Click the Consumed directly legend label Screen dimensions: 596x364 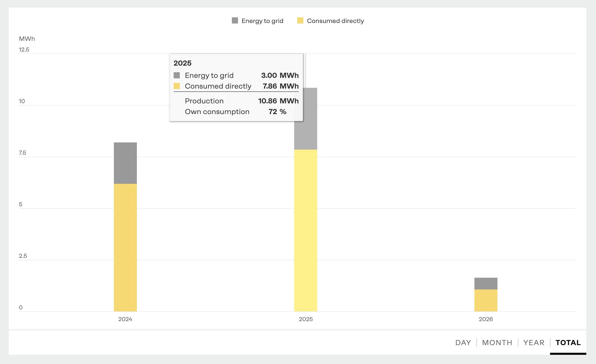click(x=335, y=21)
